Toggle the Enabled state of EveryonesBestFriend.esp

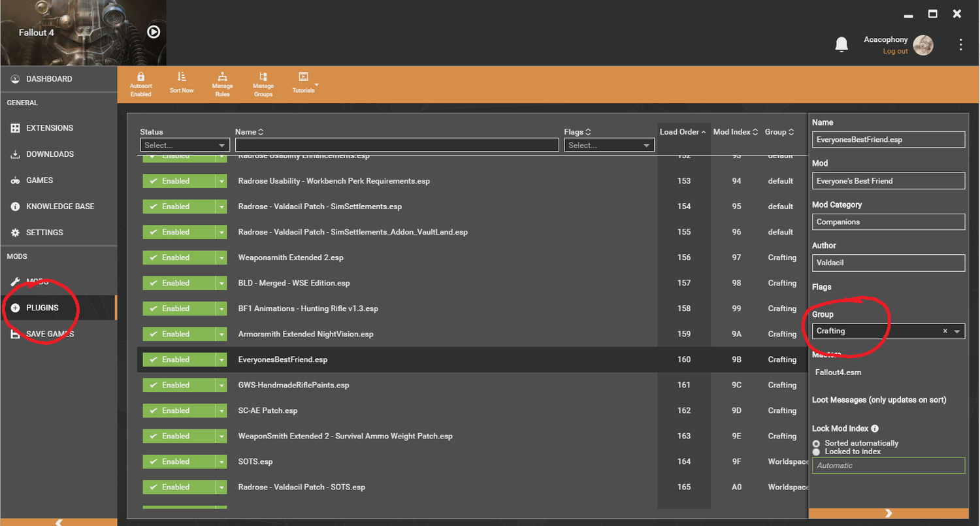tap(177, 359)
